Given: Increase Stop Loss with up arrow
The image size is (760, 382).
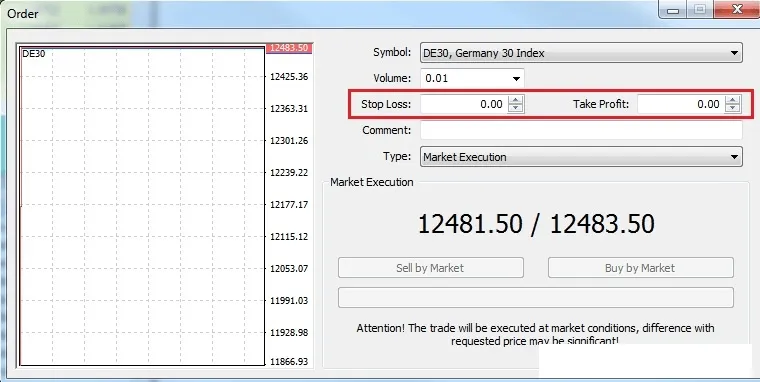Looking at the screenshot, I should pyautogui.click(x=516, y=100).
